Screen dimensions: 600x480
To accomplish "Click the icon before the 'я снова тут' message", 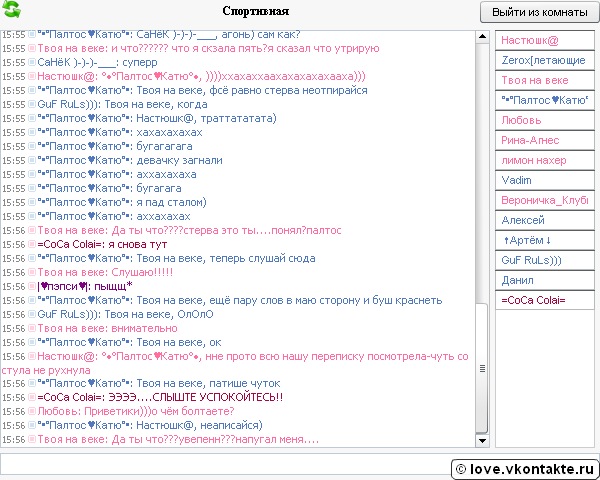I will coord(32,243).
